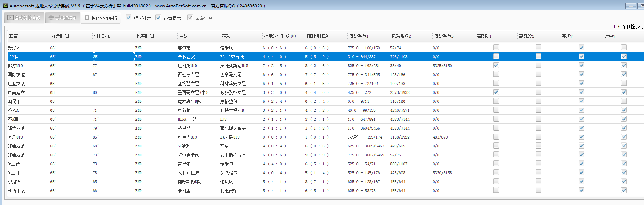Click the 风险系数1 column header
The height and width of the screenshot is (205, 644).
(x=358, y=36)
